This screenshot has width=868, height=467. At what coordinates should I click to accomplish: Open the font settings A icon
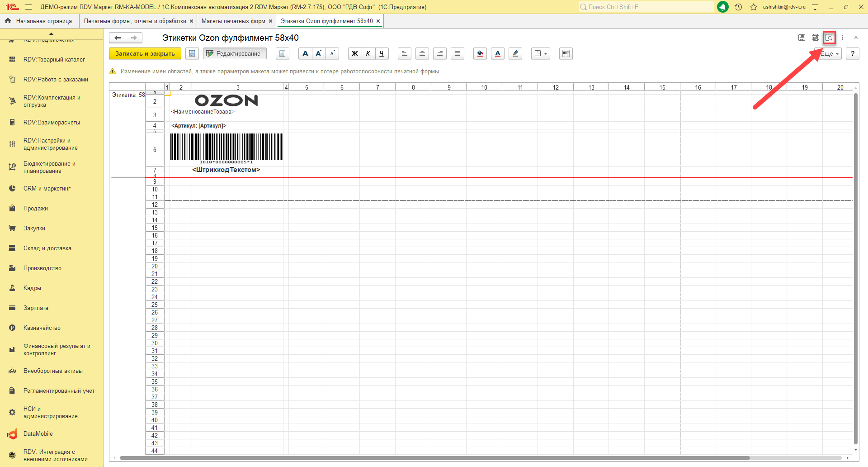pyautogui.click(x=305, y=53)
